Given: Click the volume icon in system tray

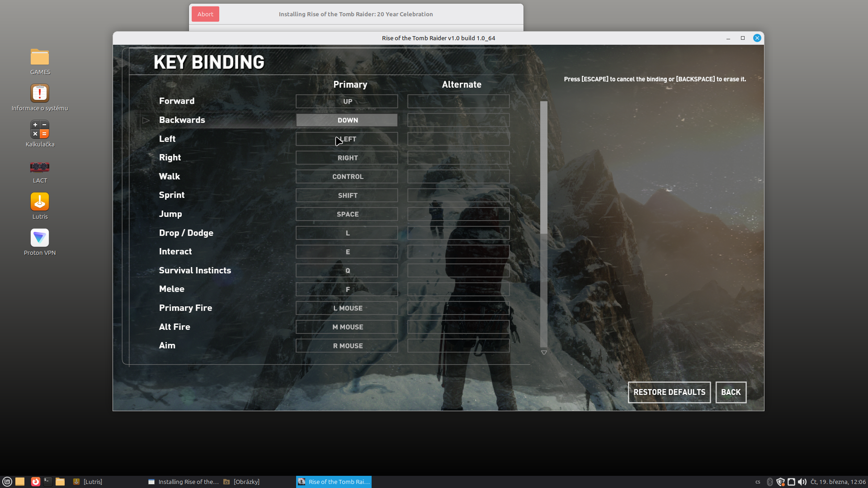Looking at the screenshot, I should click(802, 482).
